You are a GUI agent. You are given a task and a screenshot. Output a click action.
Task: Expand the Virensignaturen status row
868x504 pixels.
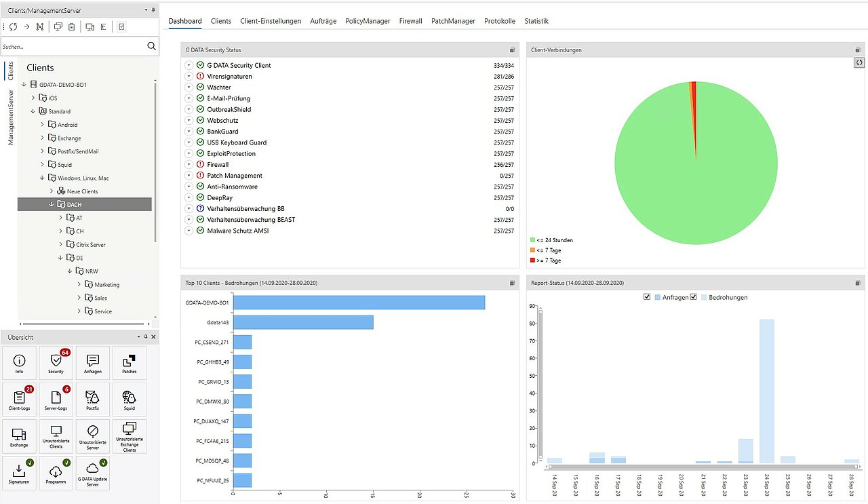(x=189, y=77)
